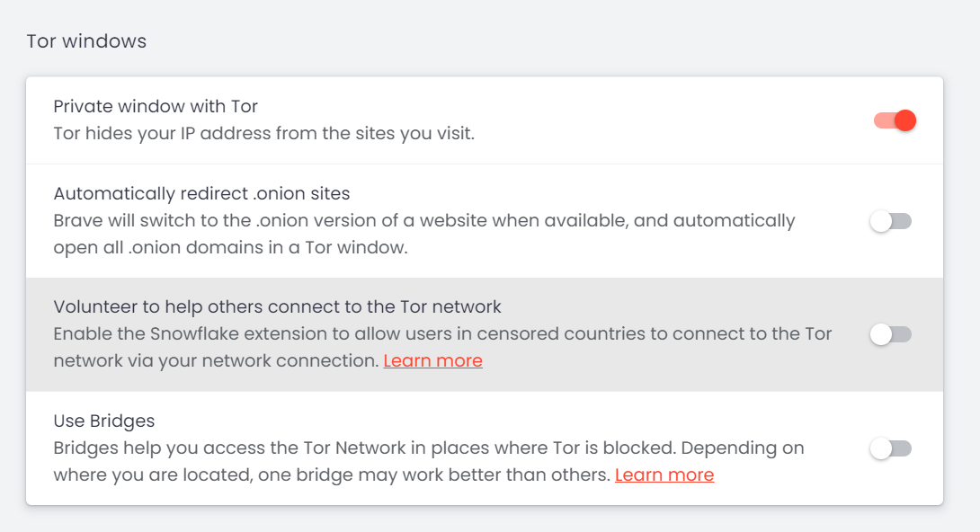This screenshot has width=980, height=532.
Task: Open Learn more link about Snowflake extension
Action: click(x=432, y=361)
